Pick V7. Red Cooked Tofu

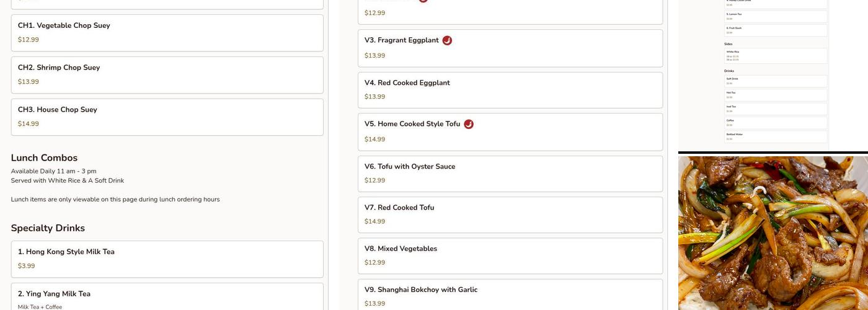(x=510, y=215)
